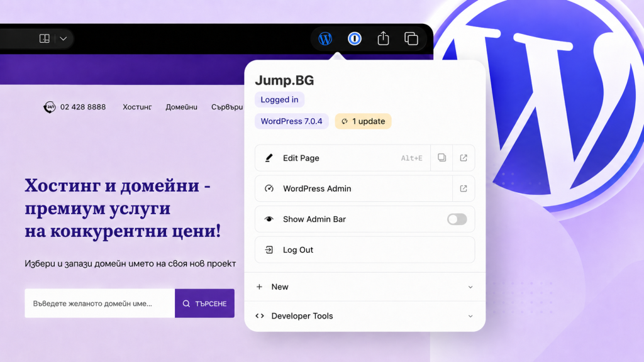This screenshot has height=362, width=644.
Task: Open WordPress Admin in new tab icon
Action: pos(464,189)
